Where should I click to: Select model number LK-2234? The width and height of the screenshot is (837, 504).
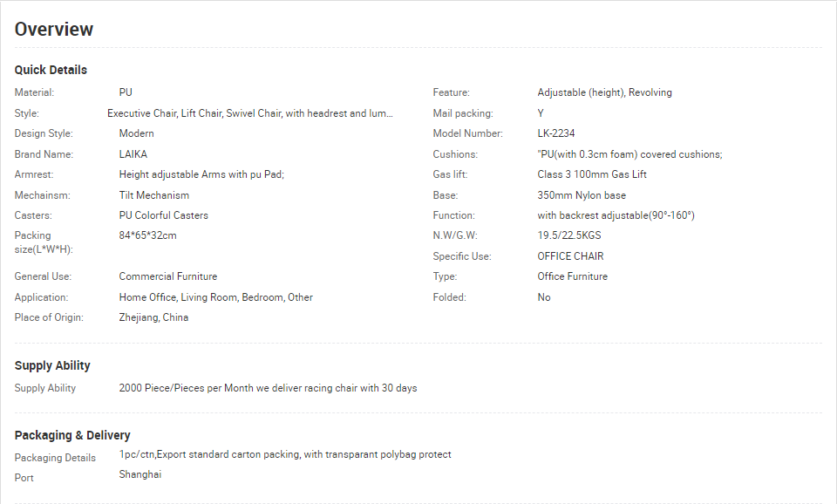click(556, 133)
